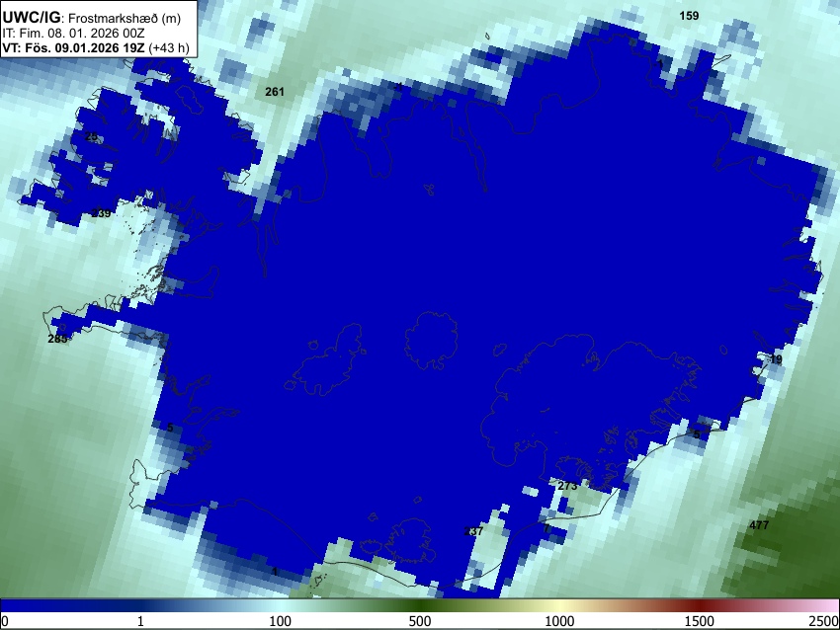Click the map value "7"
Image resolution: width=840 pixels, height=630 pixels.
(x=546, y=528)
